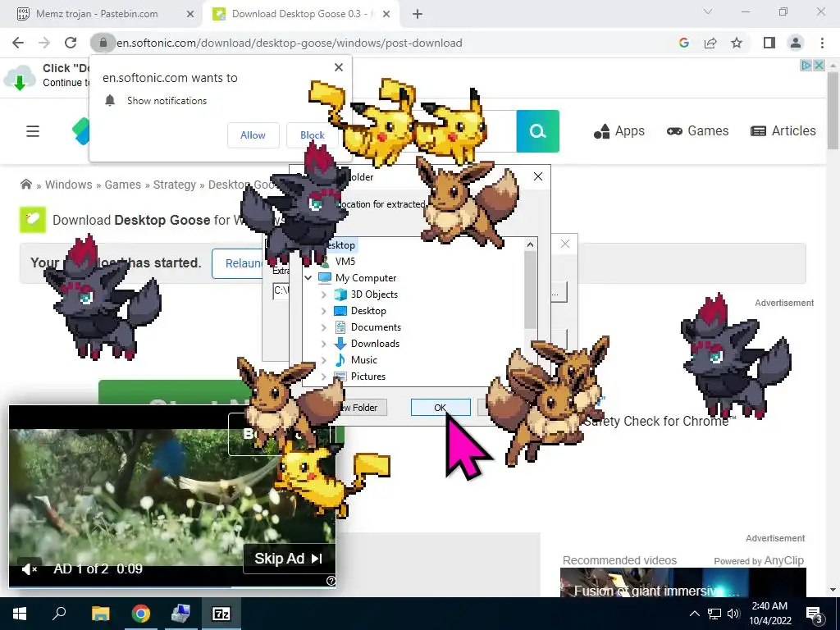Switch to the 7-Zip taskbar window
840x630 pixels.
coord(221,614)
